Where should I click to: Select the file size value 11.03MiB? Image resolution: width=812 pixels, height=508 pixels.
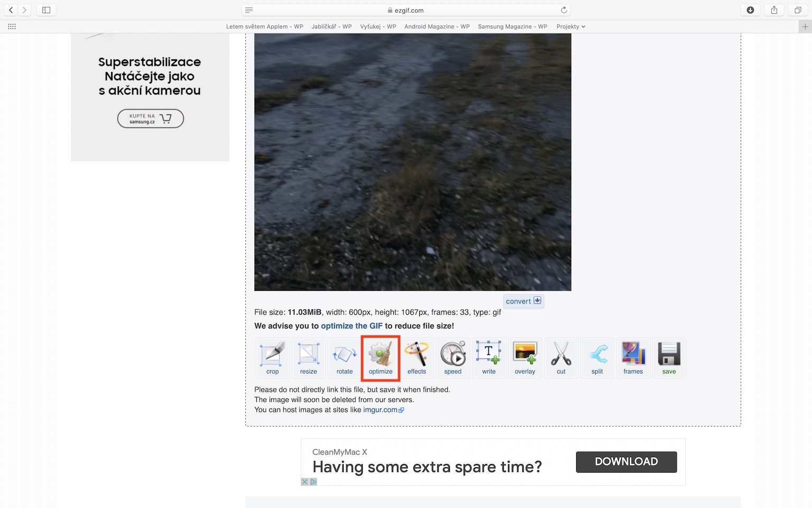[x=304, y=312]
